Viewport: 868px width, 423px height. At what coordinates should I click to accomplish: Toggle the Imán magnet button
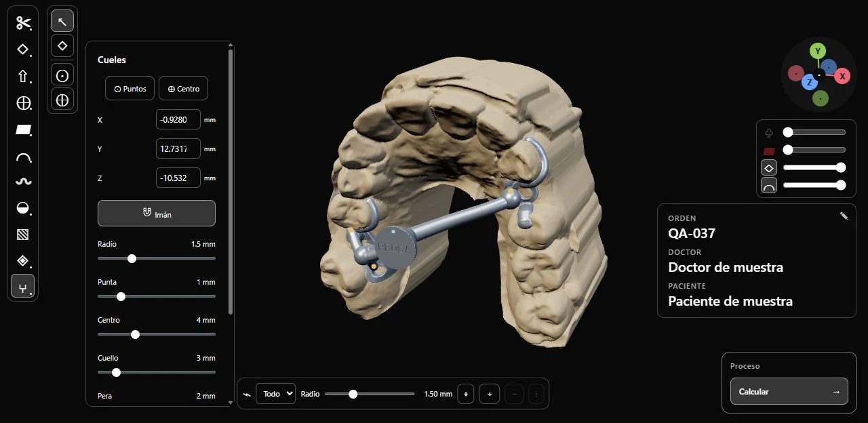click(x=157, y=214)
